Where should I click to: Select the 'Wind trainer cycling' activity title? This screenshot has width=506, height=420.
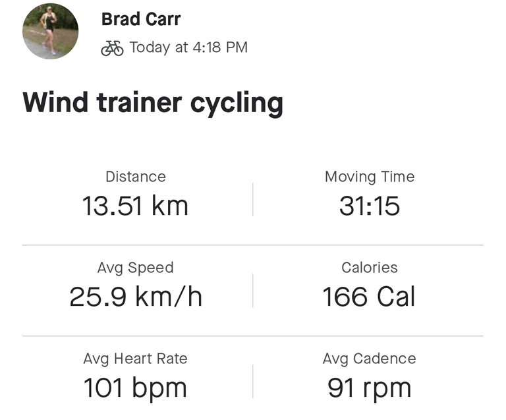pyautogui.click(x=153, y=104)
